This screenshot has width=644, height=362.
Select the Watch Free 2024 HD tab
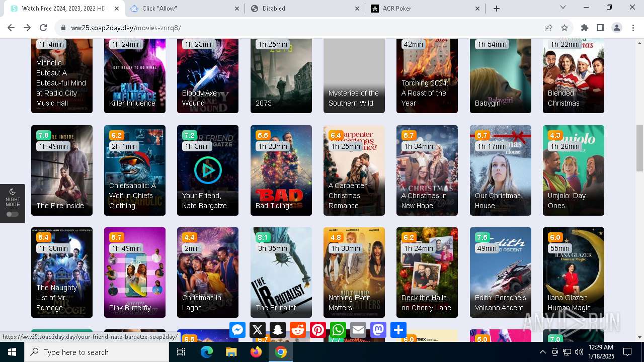[64, 8]
